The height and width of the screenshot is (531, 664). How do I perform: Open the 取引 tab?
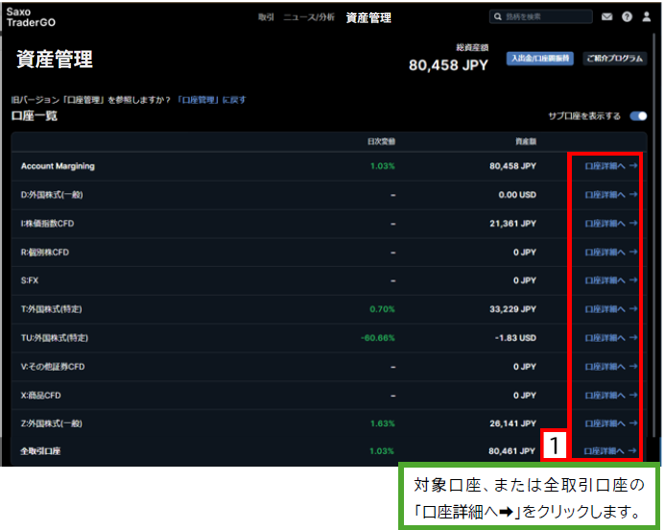pyautogui.click(x=266, y=17)
